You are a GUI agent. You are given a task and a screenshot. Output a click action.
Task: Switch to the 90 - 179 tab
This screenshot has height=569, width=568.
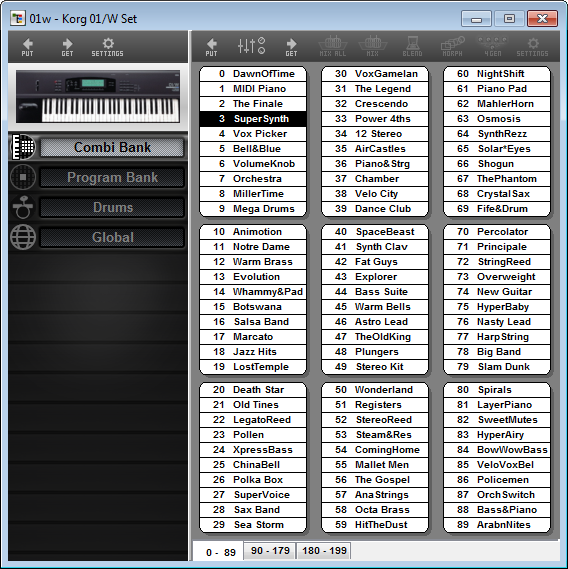pyautogui.click(x=270, y=551)
